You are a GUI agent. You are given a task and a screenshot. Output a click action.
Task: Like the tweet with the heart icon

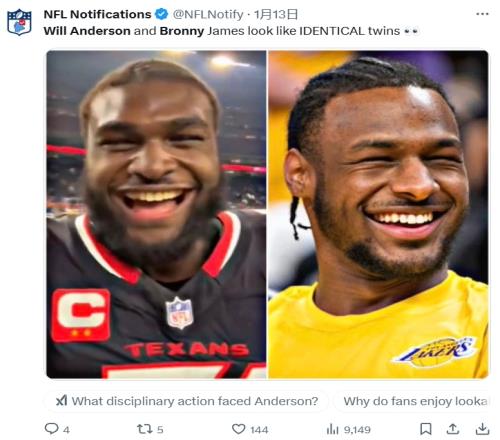tap(238, 429)
